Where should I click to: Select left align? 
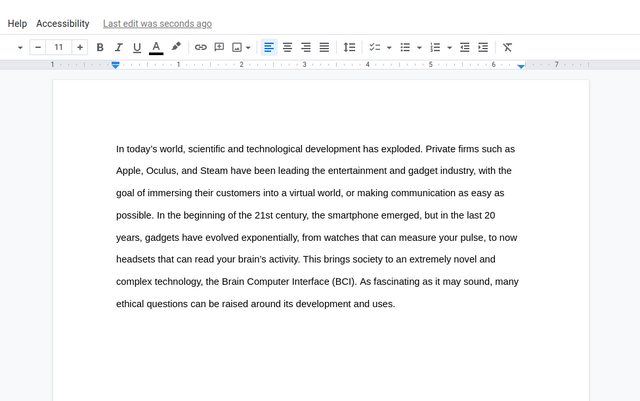tap(269, 47)
